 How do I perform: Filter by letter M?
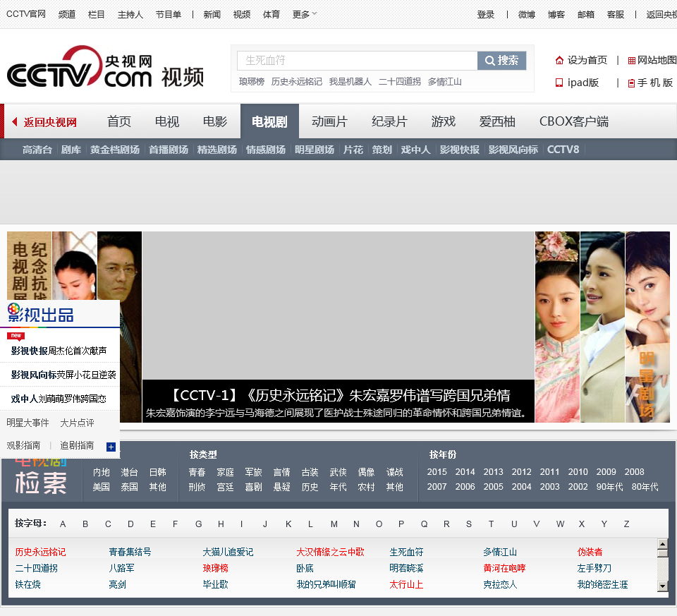[334, 524]
